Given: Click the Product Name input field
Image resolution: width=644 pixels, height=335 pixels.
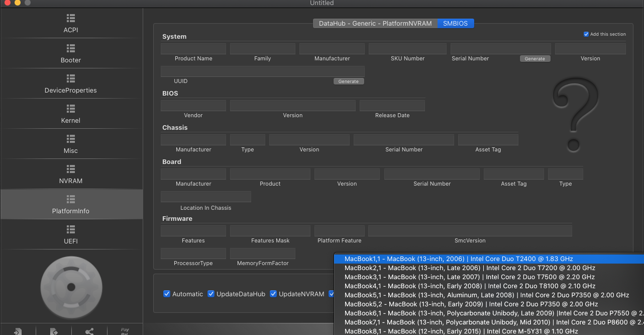Looking at the screenshot, I should (193, 49).
